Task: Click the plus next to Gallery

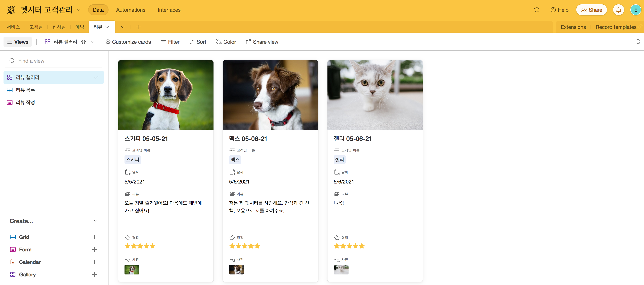Action: point(94,274)
